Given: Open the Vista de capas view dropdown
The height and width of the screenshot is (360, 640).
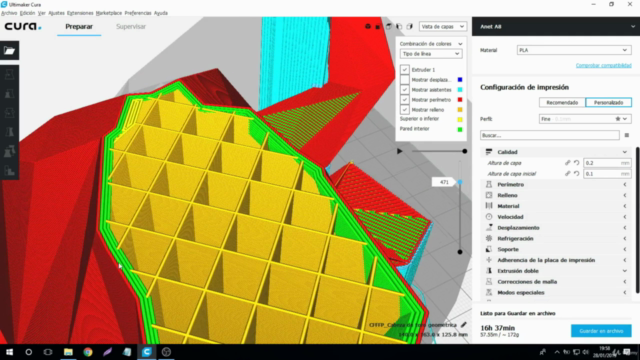Looking at the screenshot, I should tap(442, 27).
